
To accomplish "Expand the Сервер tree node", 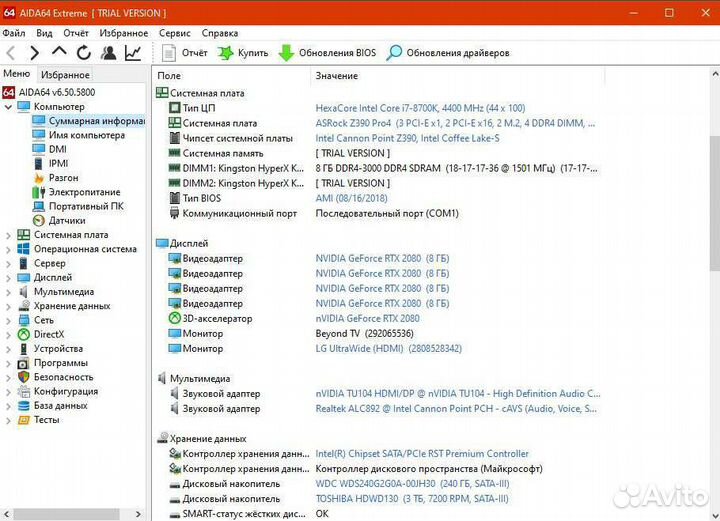I will click(8, 264).
